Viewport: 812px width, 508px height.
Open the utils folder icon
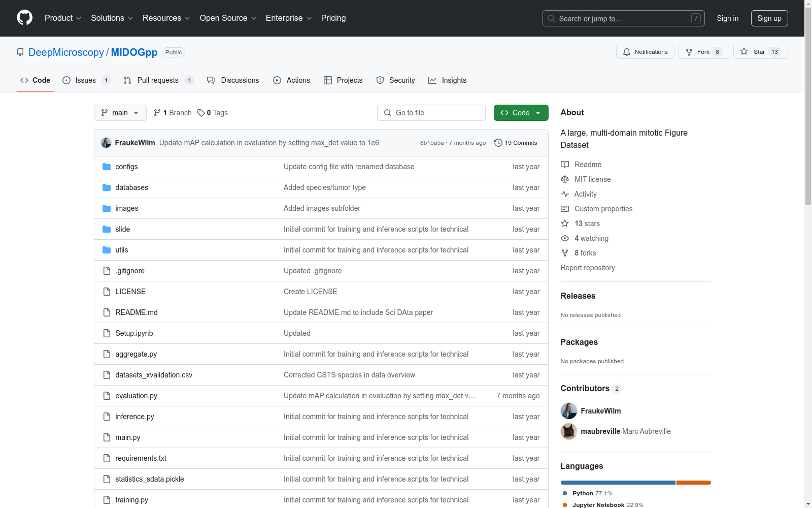click(x=107, y=250)
